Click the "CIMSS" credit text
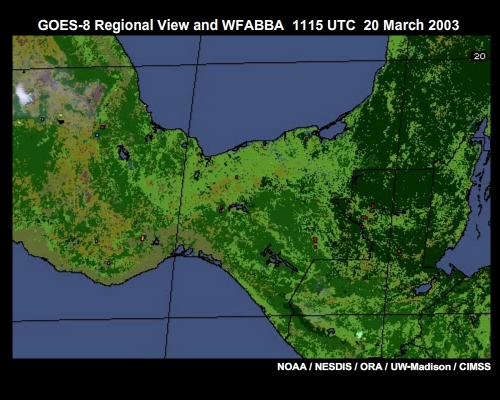 [x=475, y=367]
